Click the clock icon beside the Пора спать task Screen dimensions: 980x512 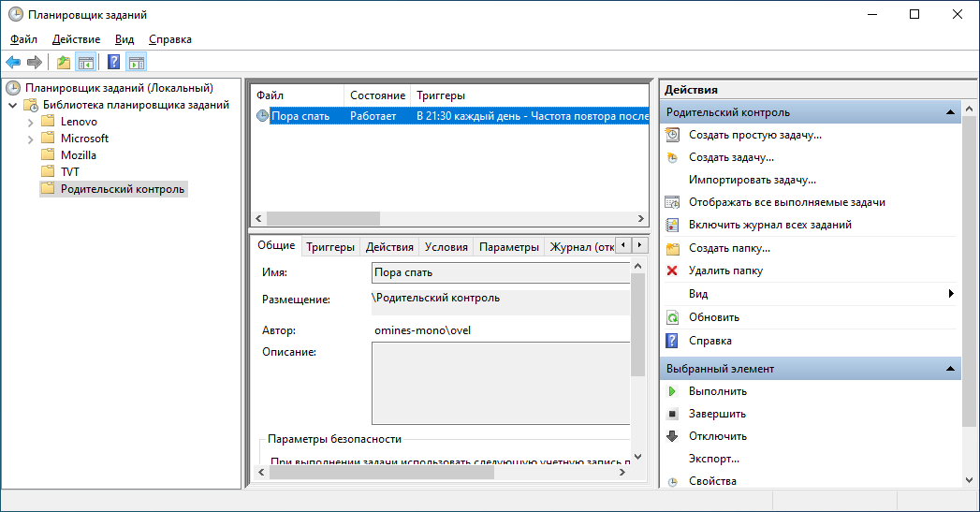point(262,116)
